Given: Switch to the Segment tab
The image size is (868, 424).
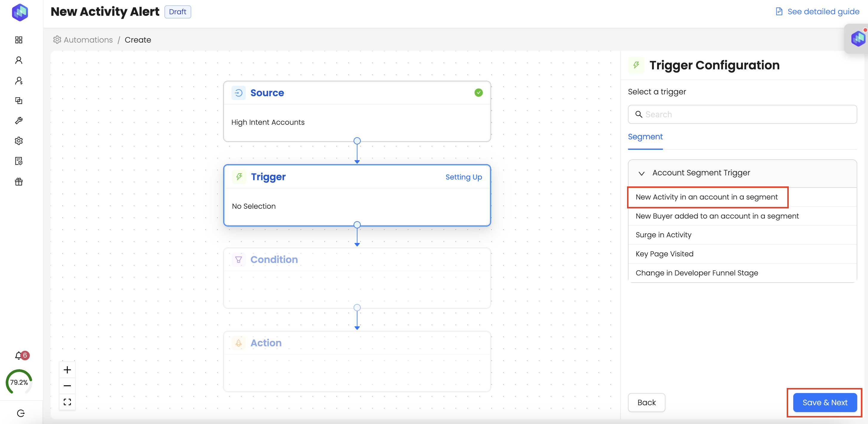Looking at the screenshot, I should [x=645, y=137].
